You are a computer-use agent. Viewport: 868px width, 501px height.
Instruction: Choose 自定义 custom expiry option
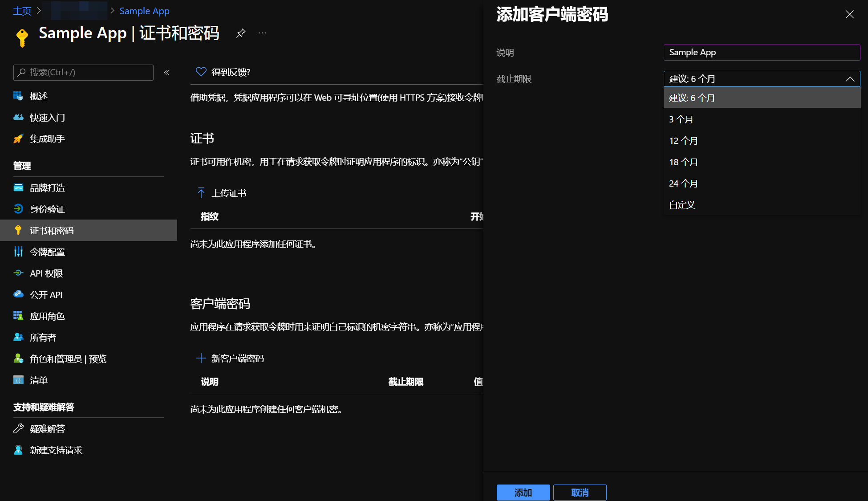pyautogui.click(x=682, y=205)
